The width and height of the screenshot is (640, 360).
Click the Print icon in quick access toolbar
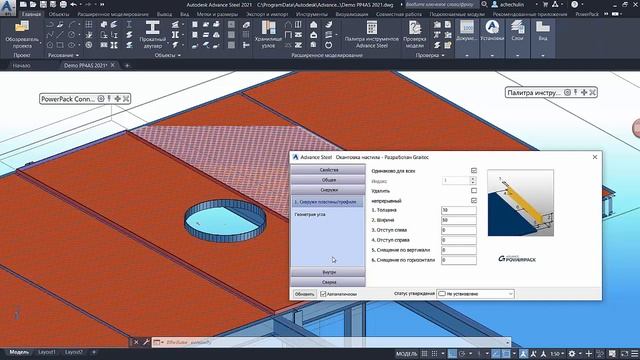(63, 4)
